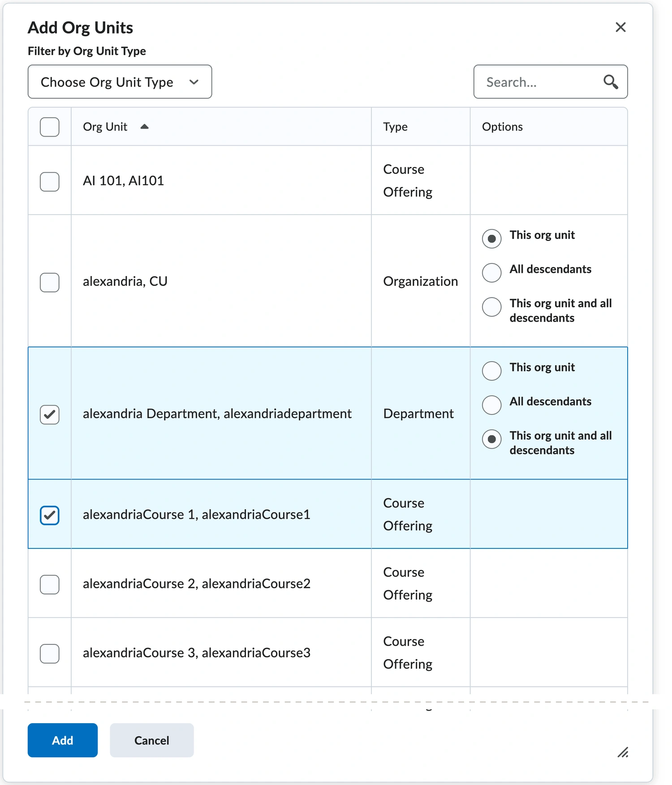
Task: Click 'alexandriaCourse 3, alexandriaCourse3' text
Action: pos(197,652)
